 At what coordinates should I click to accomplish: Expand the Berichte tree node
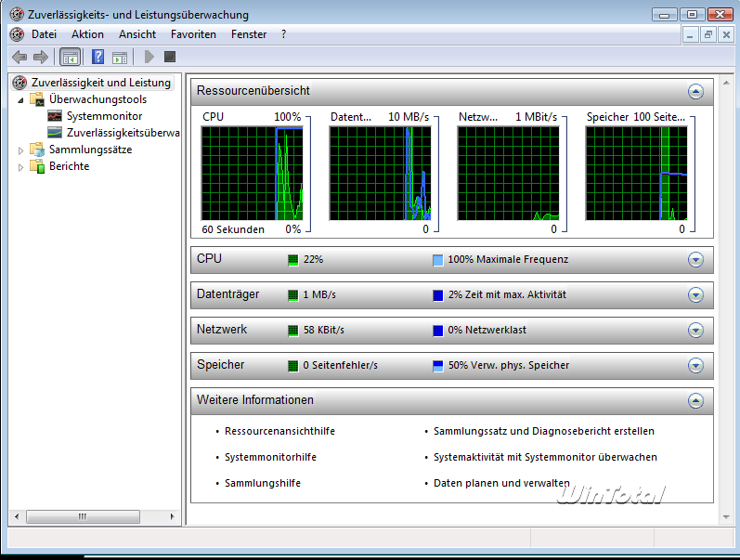tap(21, 167)
